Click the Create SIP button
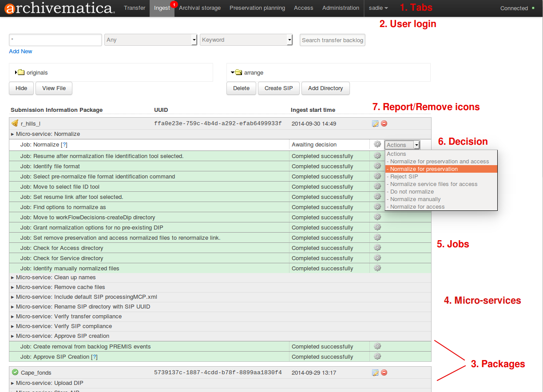 tap(278, 88)
